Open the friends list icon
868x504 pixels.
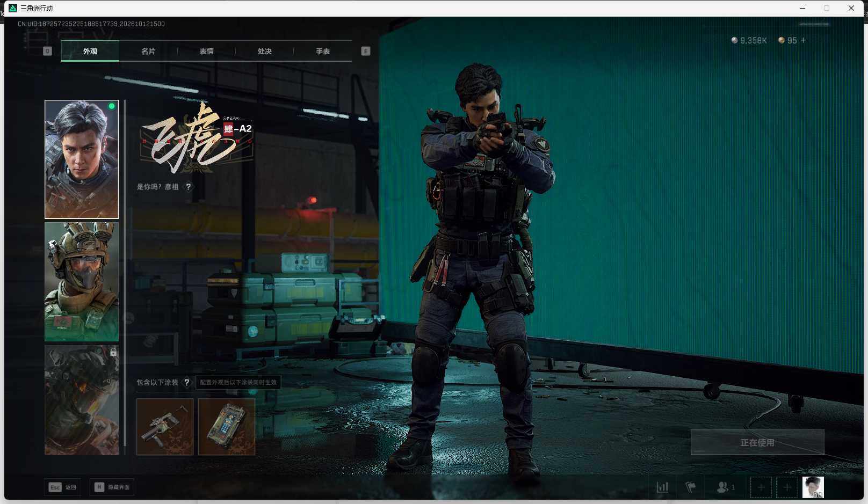click(x=726, y=487)
